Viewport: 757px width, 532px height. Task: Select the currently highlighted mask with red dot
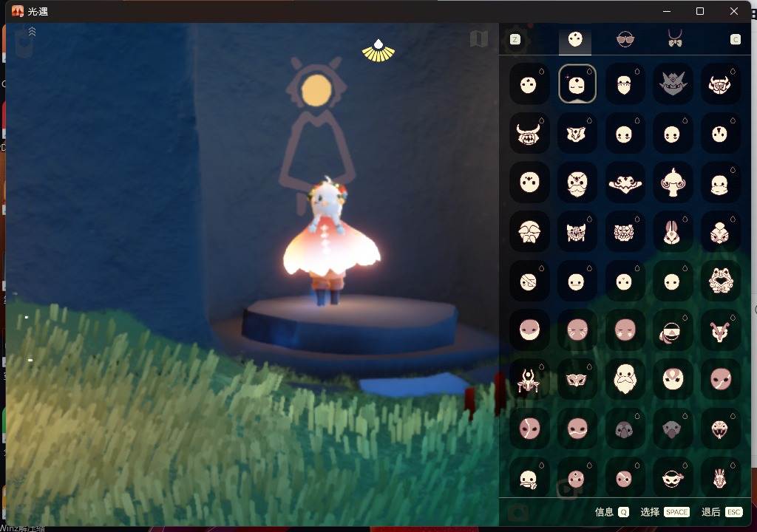click(x=577, y=84)
